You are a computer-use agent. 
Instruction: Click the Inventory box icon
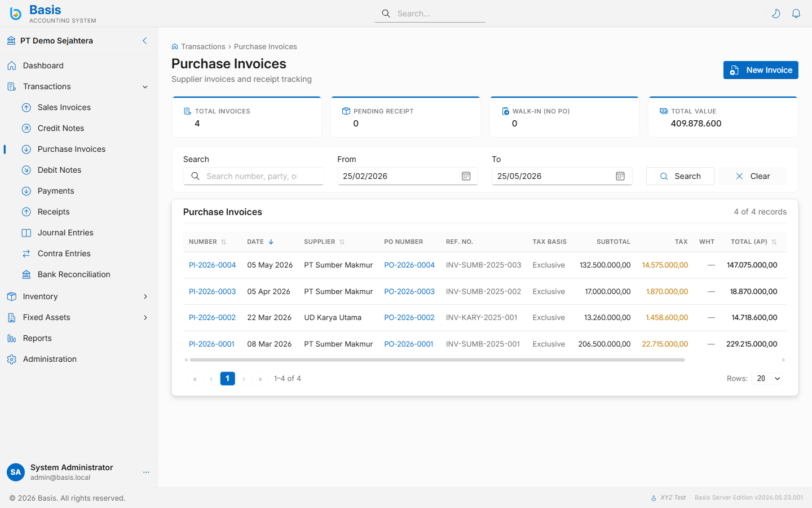11,296
